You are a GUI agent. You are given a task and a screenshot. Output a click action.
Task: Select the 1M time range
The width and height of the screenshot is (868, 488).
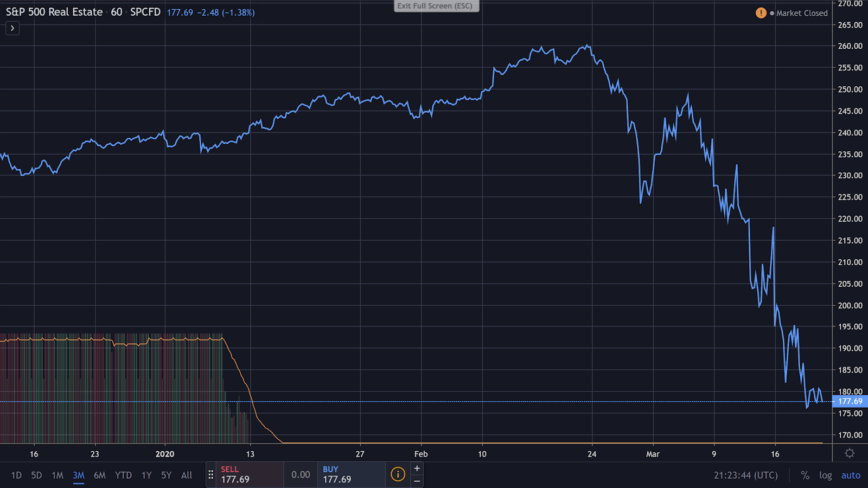(x=58, y=476)
